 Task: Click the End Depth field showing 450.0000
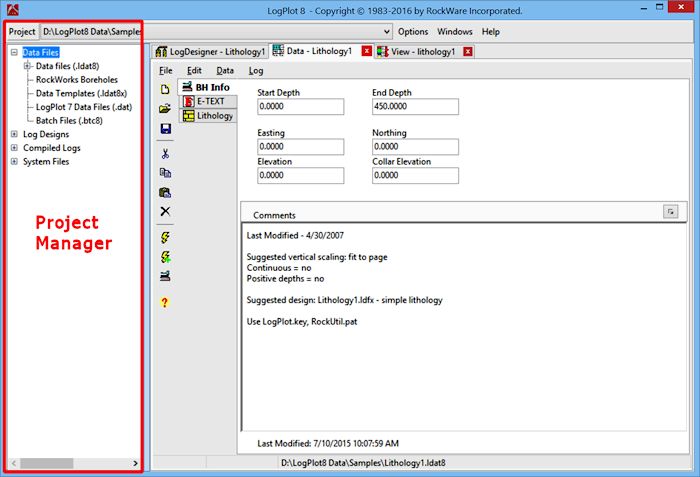415,106
